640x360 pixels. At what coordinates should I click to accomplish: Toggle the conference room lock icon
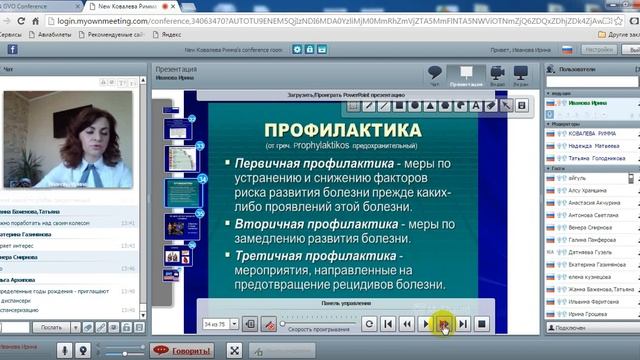click(x=309, y=50)
